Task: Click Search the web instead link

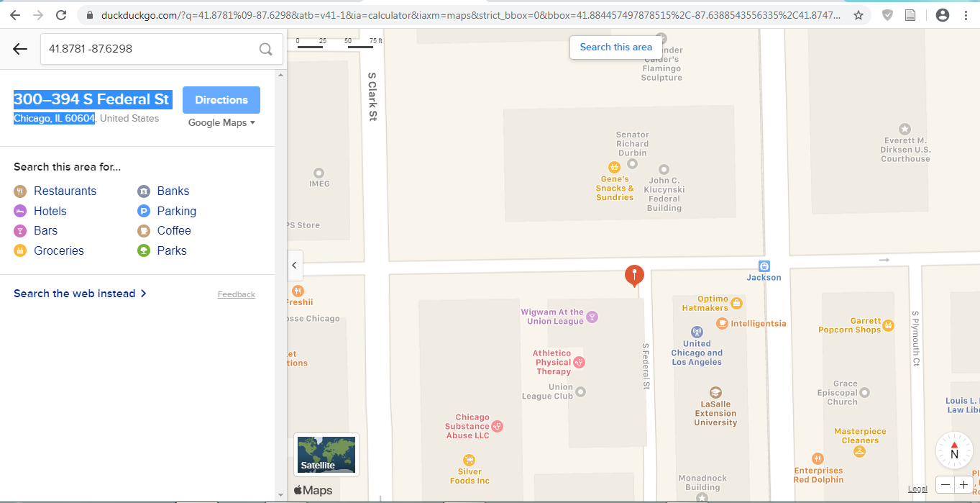Action: coord(80,294)
